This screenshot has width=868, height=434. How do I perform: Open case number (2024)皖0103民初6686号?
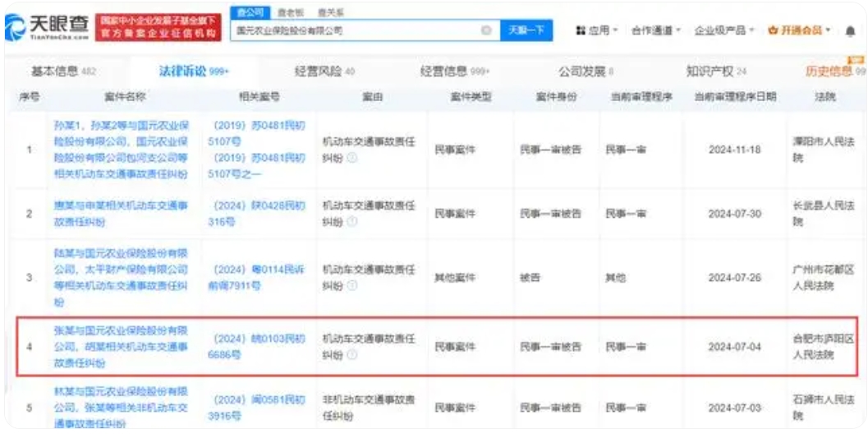coord(257,347)
